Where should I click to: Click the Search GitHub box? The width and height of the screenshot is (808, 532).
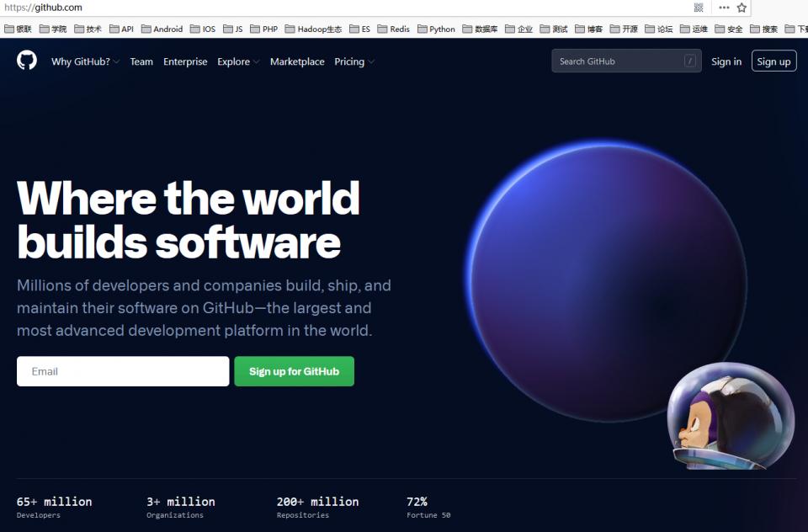coord(626,61)
